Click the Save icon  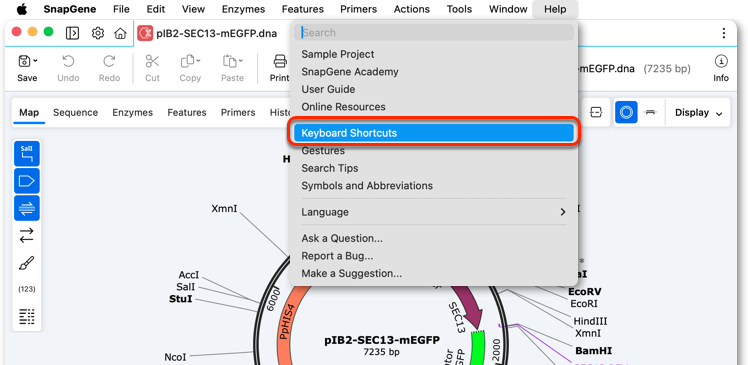[24, 61]
